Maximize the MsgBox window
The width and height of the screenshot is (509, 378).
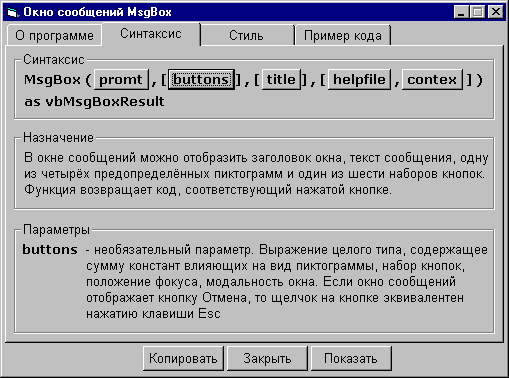pyautogui.click(x=477, y=12)
